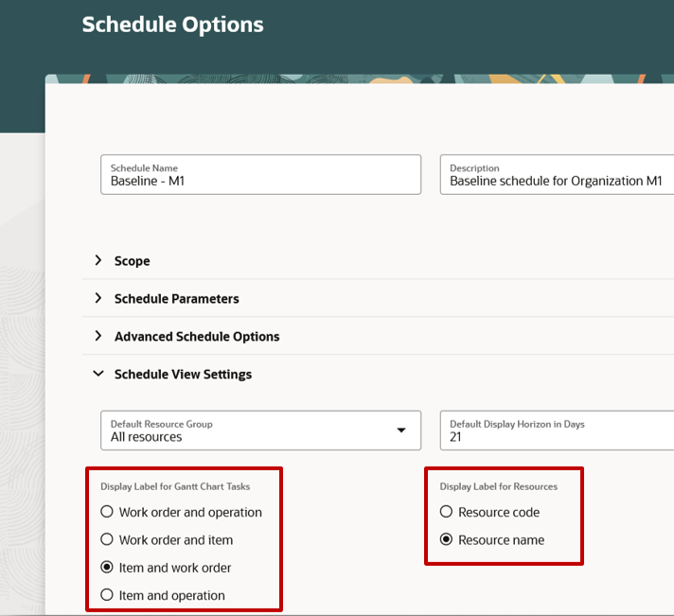The width and height of the screenshot is (674, 616).
Task: Choose Resource code radio button
Action: 446,512
